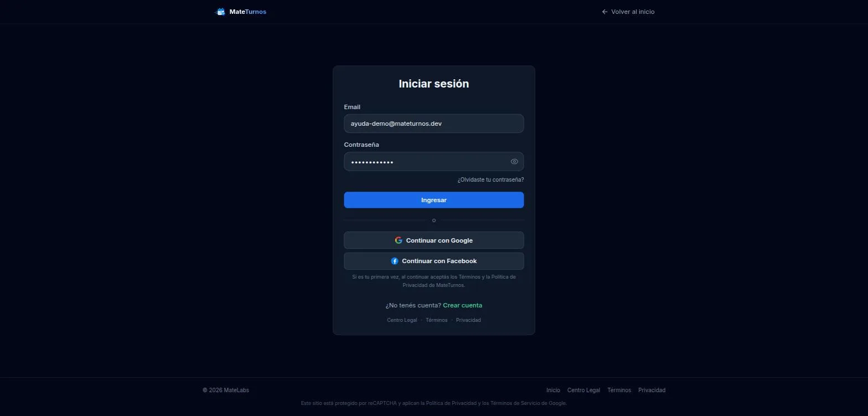Toggle password visibility with the eye icon
Screen dimensions: 868x416
tap(514, 162)
